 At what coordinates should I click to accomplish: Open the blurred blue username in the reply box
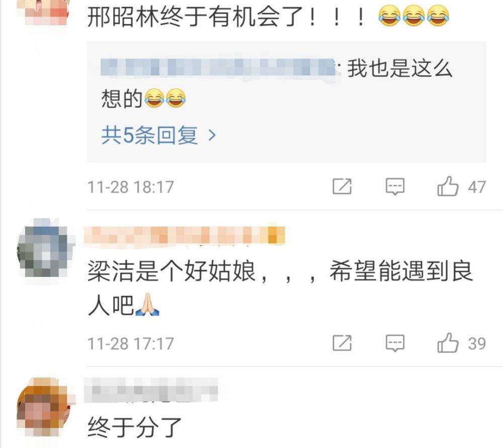pyautogui.click(x=219, y=67)
